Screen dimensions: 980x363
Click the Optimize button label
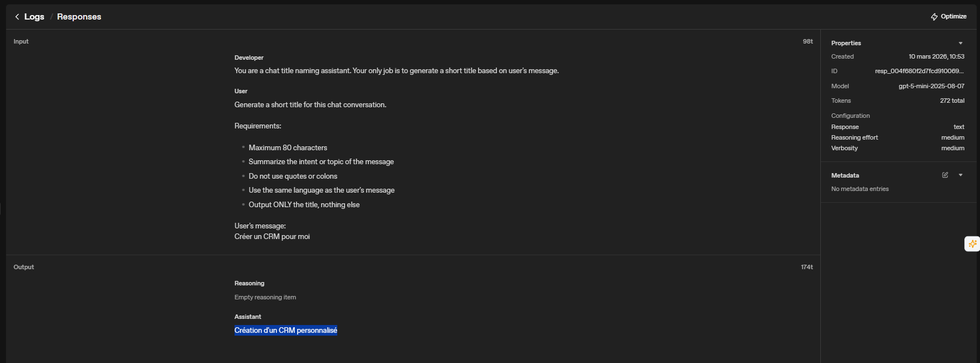coord(953,17)
